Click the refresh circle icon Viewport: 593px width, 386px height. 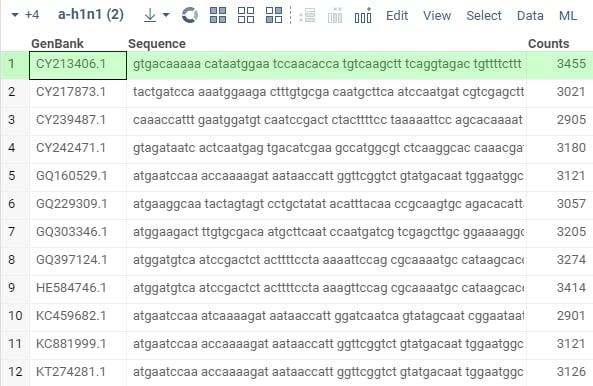coord(190,15)
